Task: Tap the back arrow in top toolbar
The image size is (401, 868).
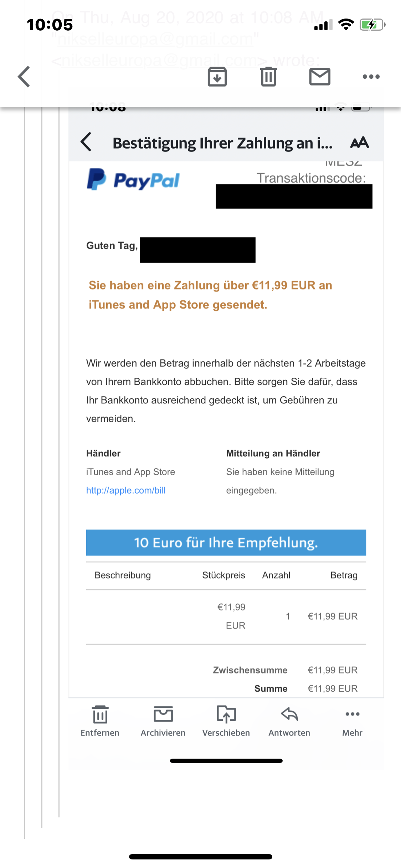Action: [x=24, y=77]
